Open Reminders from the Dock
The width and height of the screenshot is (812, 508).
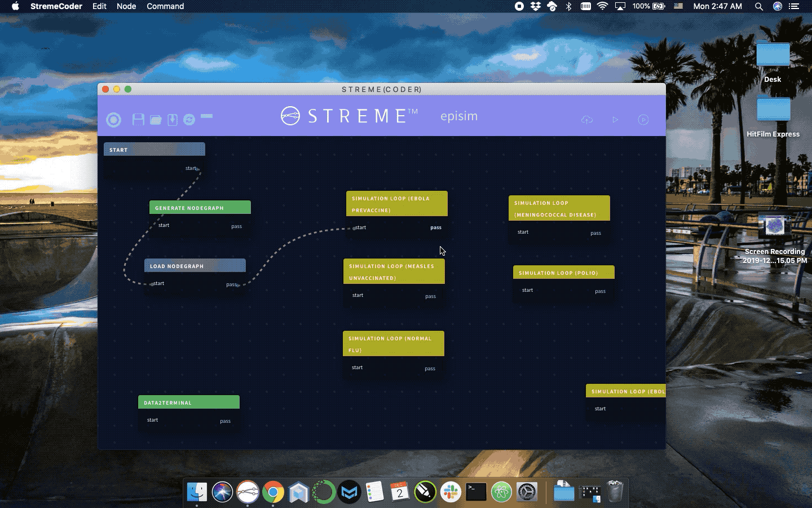(x=374, y=492)
